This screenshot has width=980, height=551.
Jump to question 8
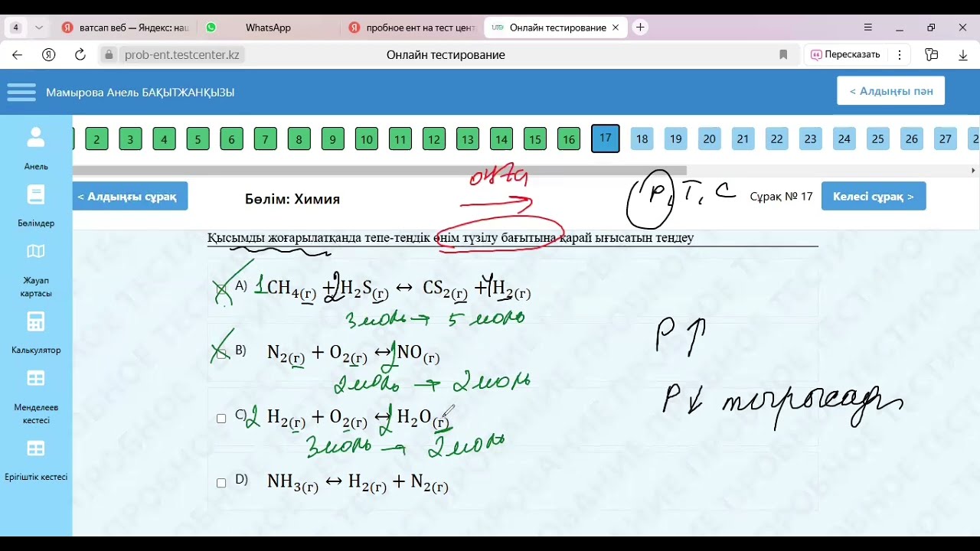click(299, 139)
